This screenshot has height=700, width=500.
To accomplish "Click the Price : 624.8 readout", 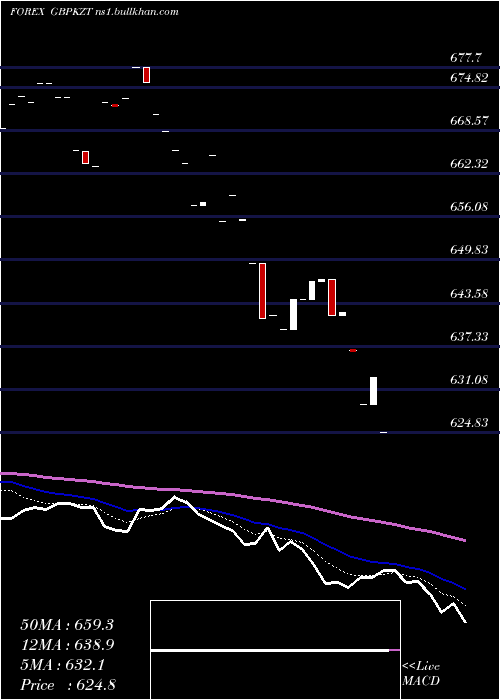I will click(x=68, y=685).
